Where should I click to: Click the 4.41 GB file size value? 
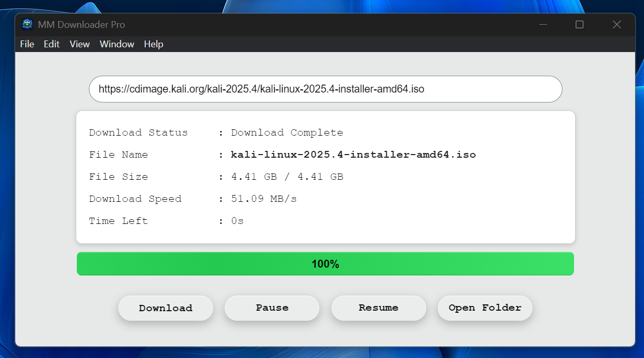287,177
